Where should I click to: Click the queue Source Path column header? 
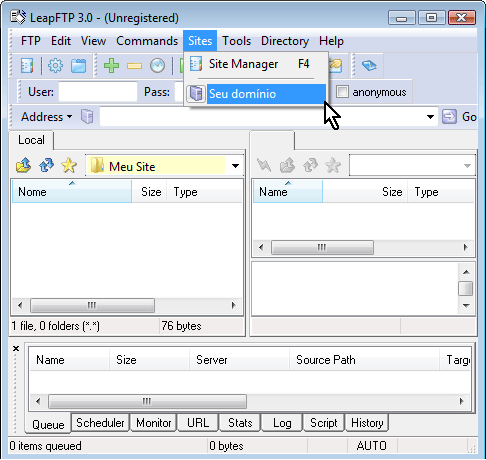point(364,360)
